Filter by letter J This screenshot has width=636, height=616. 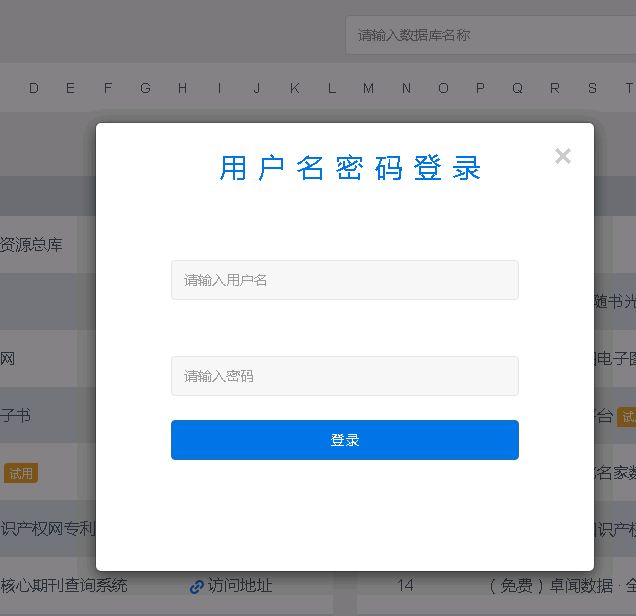point(257,88)
